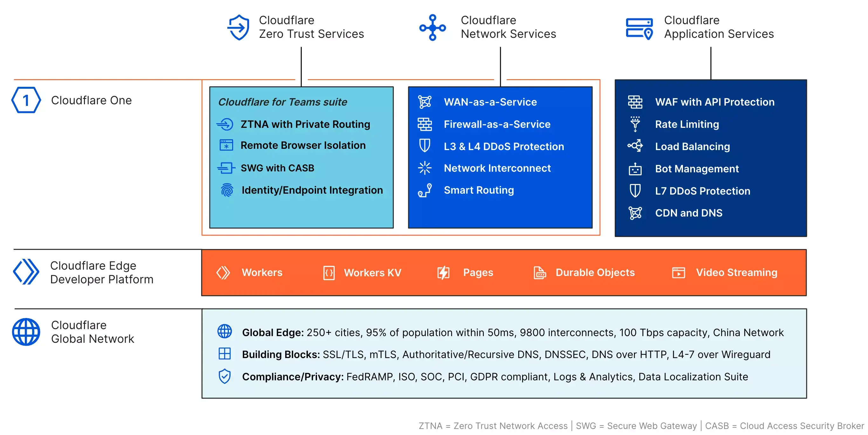The height and width of the screenshot is (435, 868).
Task: Click the Durable Objects document icon
Action: coord(540,273)
